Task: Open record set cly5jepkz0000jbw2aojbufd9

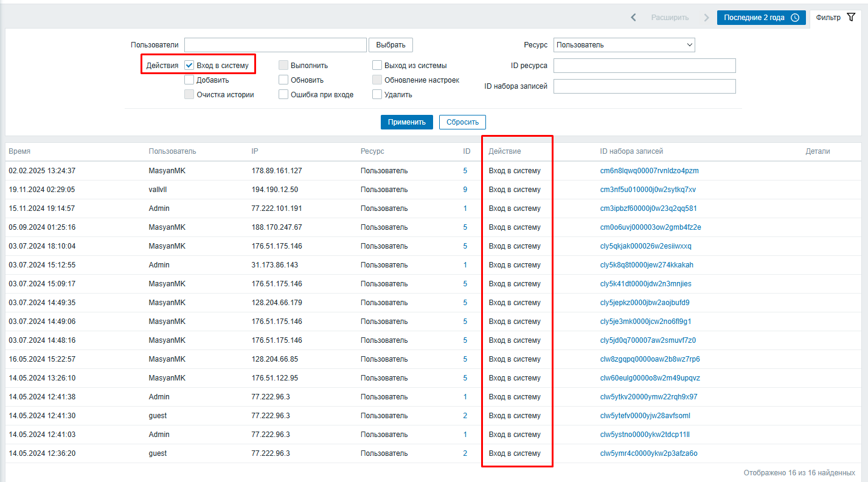Action: coord(645,303)
